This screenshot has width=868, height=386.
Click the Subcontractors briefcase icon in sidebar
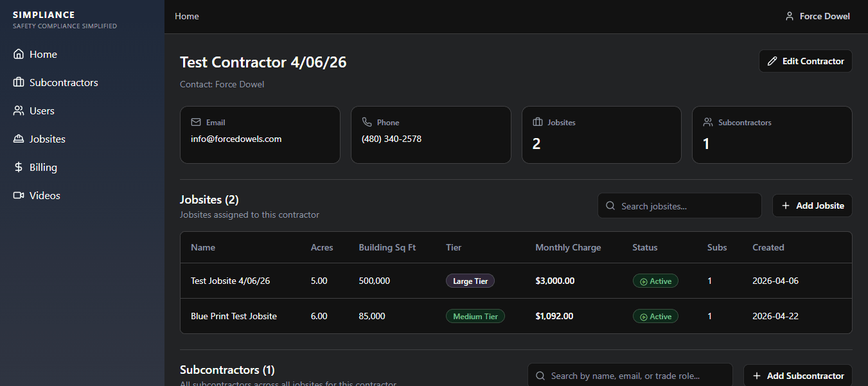19,82
